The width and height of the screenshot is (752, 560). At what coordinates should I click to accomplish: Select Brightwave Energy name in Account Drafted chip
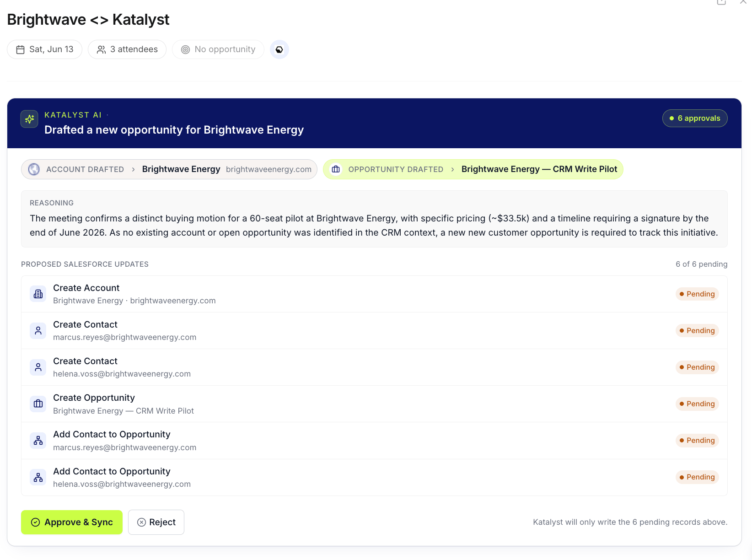pos(181,169)
